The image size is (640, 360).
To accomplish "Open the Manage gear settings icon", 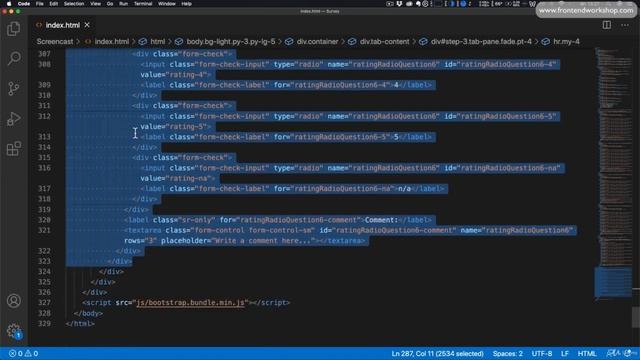I will pos(13,330).
